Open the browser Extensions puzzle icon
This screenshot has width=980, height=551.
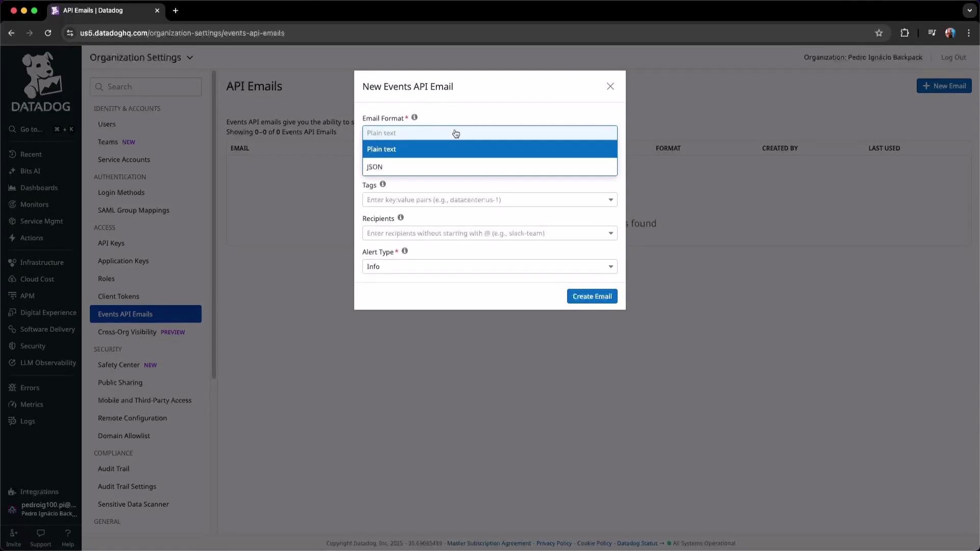[x=904, y=33]
